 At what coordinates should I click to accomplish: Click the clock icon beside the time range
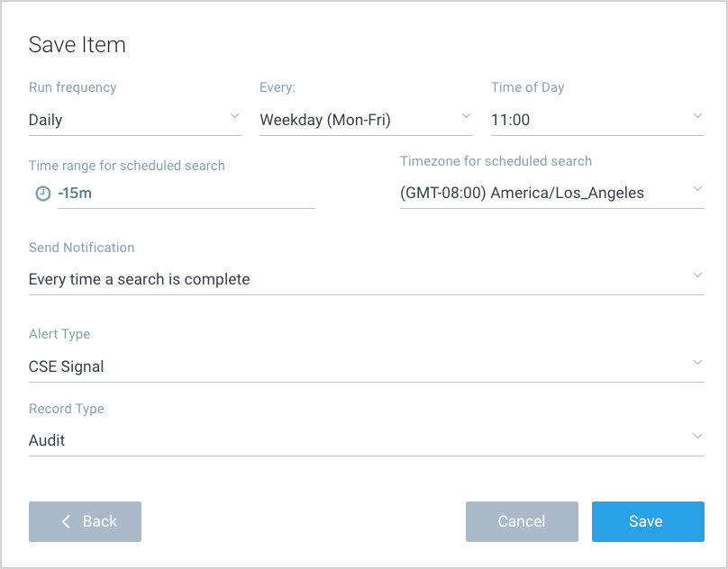tap(42, 194)
